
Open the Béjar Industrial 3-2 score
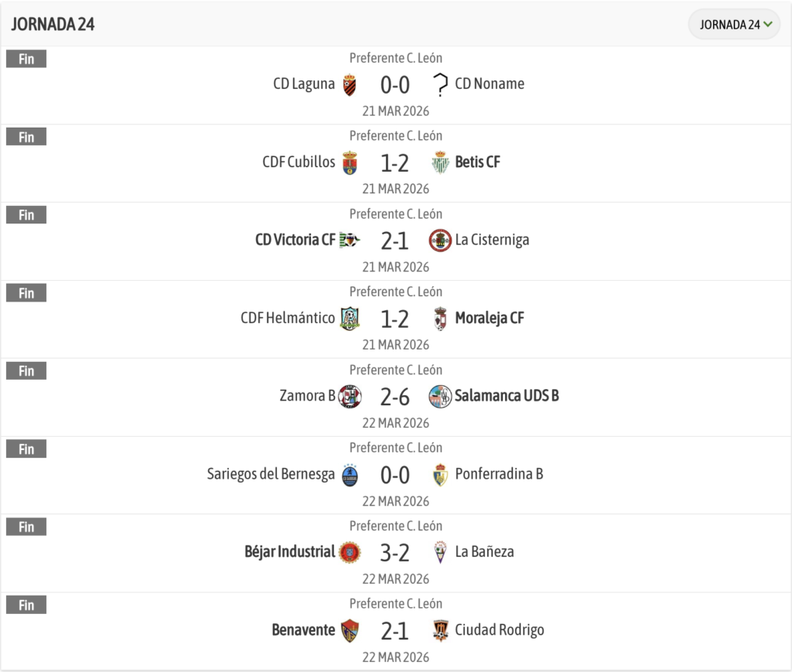[x=394, y=552]
